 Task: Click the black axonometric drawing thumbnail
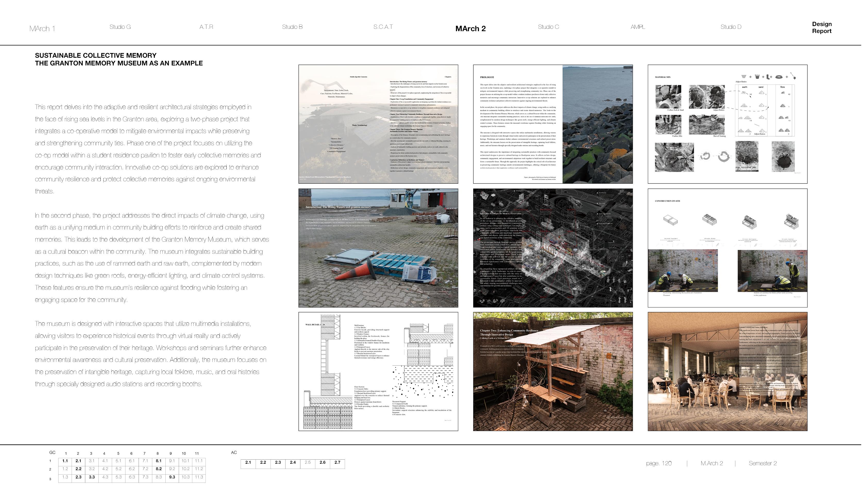pos(553,248)
